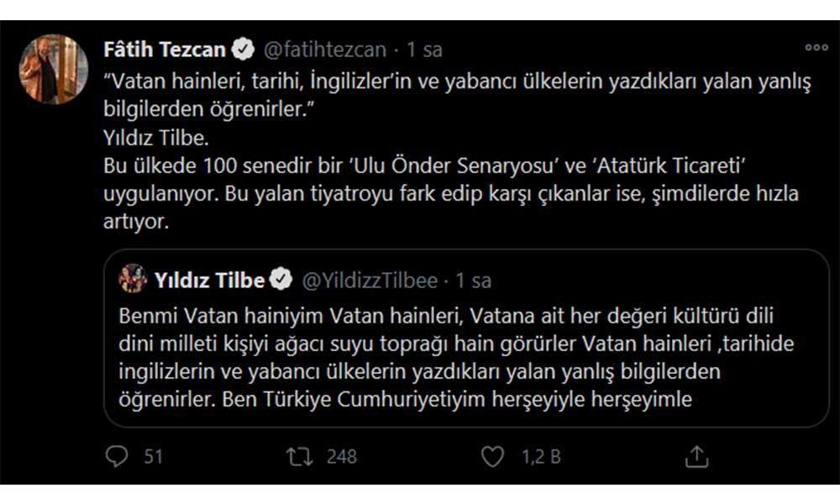This screenshot has width=840, height=504.
Task: Open the Yıldız Tilbe display name
Action: click(209, 280)
